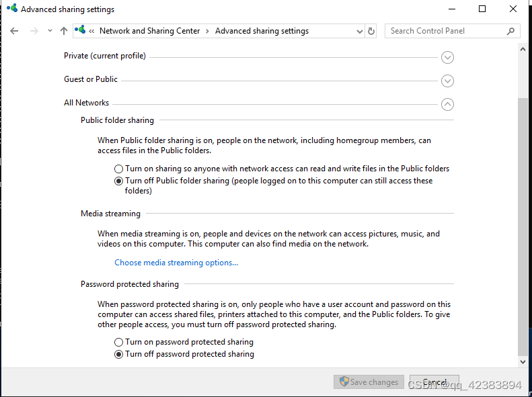The width and height of the screenshot is (532, 397).
Task: Go back using the left arrow
Action: coord(14,31)
